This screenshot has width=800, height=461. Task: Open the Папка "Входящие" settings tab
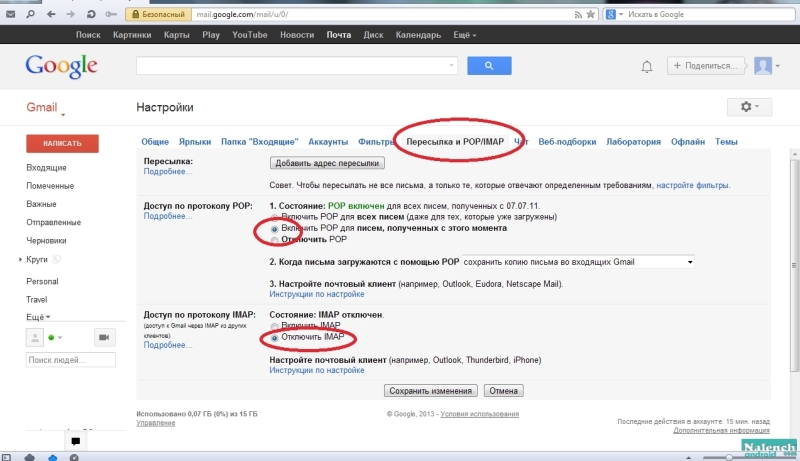pyautogui.click(x=260, y=142)
